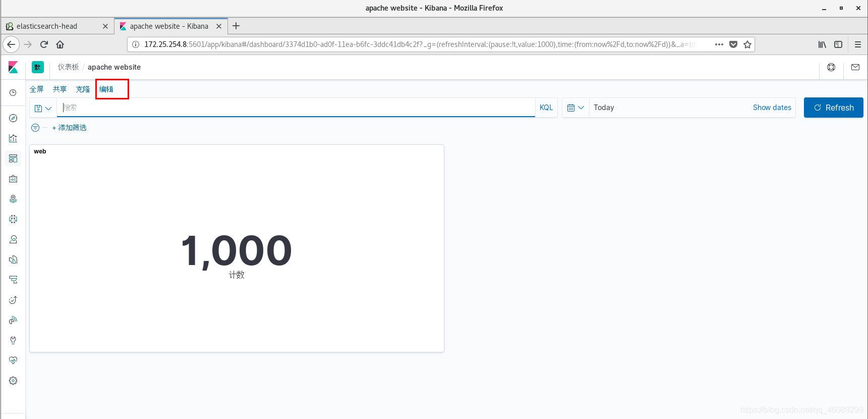Open Recently viewed clock icon
This screenshot has width=868, height=419.
(x=13, y=92)
